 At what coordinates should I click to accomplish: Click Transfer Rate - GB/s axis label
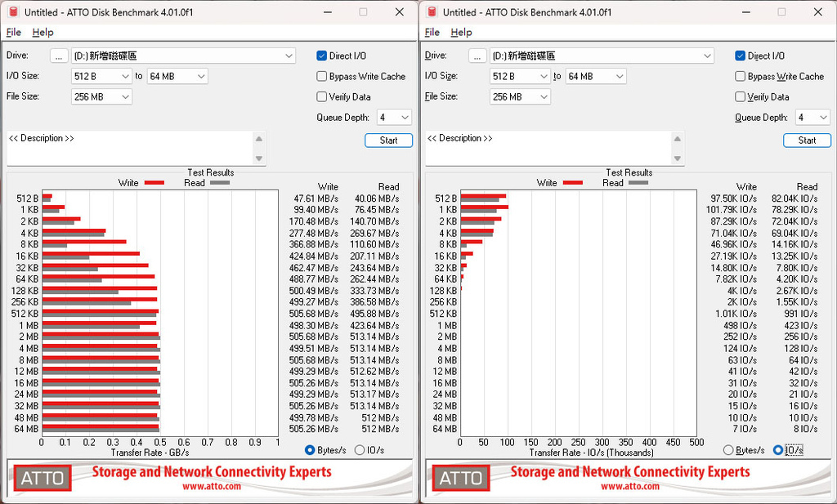(x=150, y=453)
